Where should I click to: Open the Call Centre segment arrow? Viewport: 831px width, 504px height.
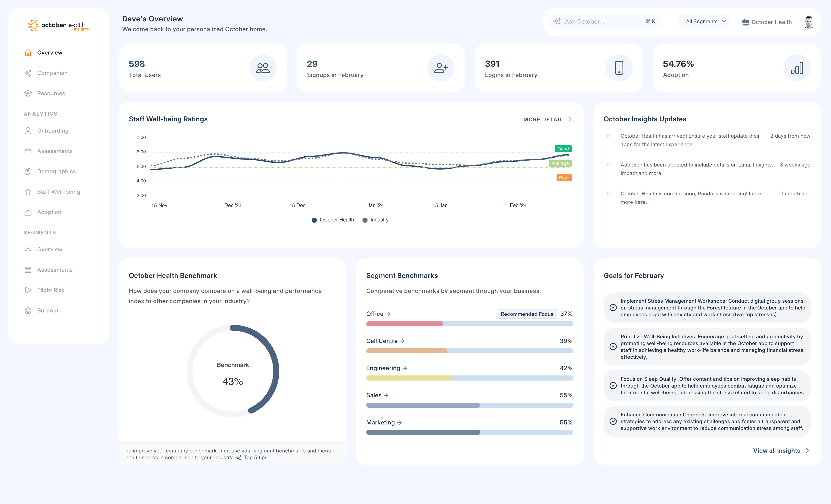tap(402, 341)
